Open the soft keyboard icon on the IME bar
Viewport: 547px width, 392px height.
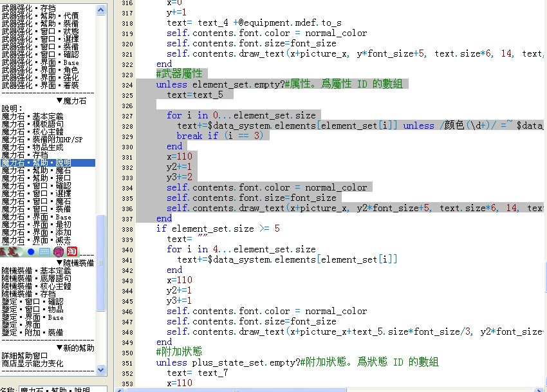click(44, 252)
